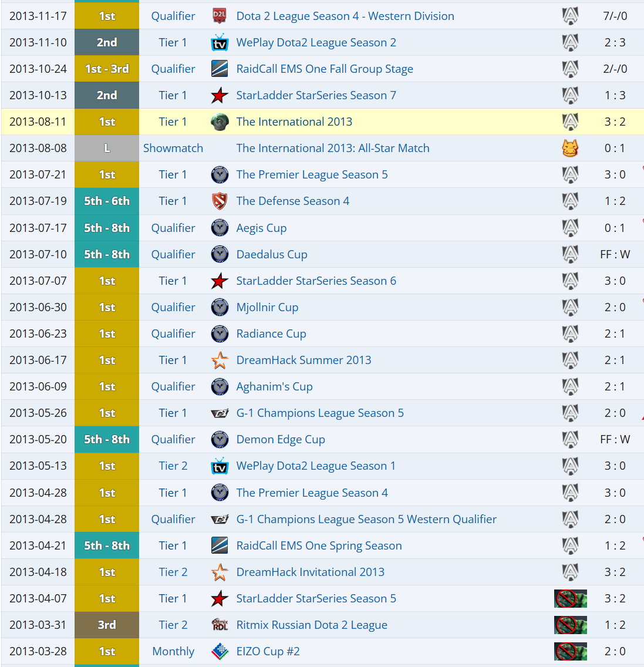Click the EIZO Cup #2 diamond icon
Screen dimensions: 644x667
click(x=220, y=651)
